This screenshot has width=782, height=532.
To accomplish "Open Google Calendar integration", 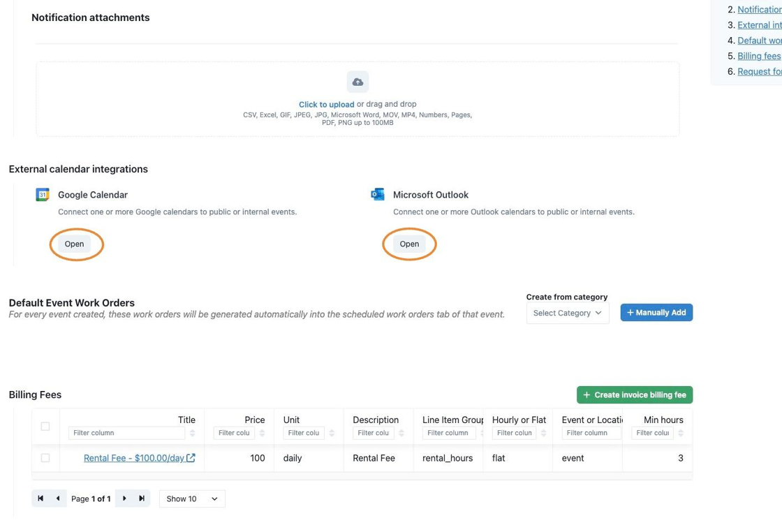I will click(x=74, y=244).
